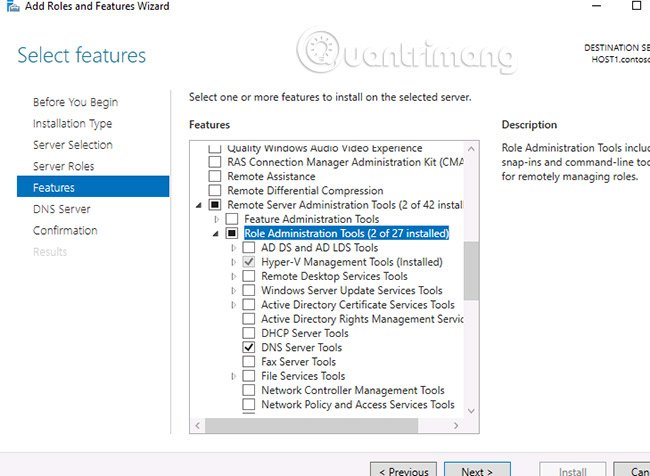Screen dimensions: 650x476
Task: Toggle Role Administration Tools checkbox
Action: (x=232, y=233)
